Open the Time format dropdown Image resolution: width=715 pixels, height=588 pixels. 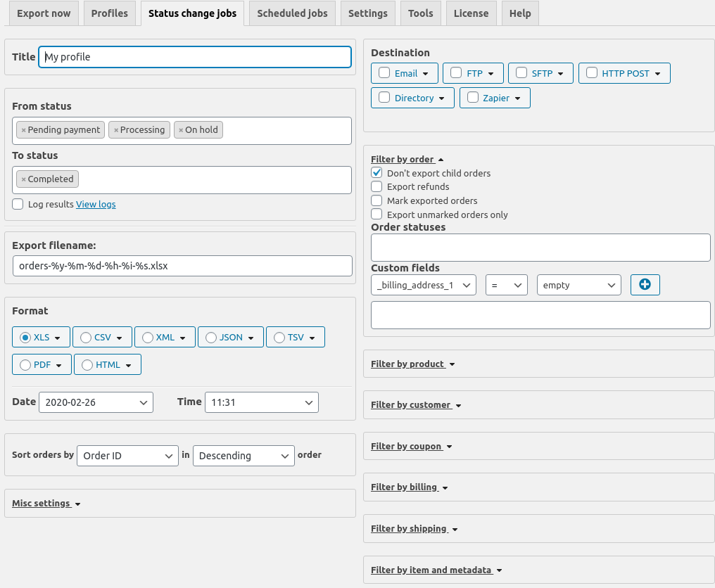click(262, 402)
